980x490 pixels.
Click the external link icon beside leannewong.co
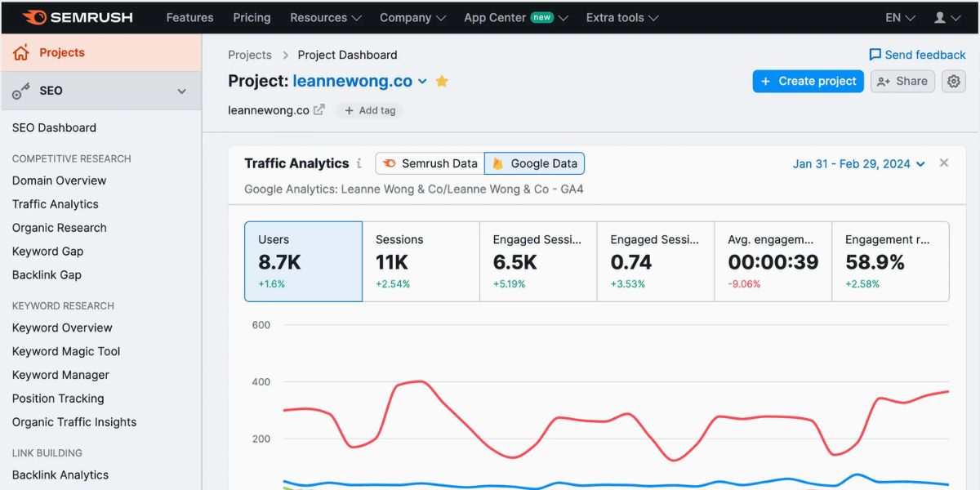pyautogui.click(x=319, y=109)
